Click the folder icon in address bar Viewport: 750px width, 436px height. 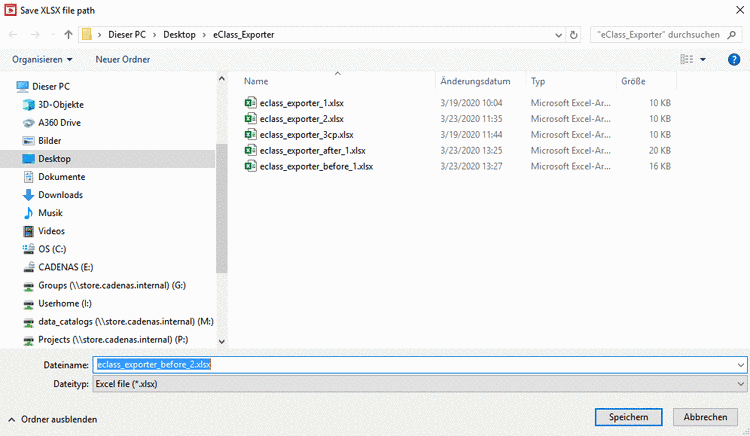coord(87,34)
